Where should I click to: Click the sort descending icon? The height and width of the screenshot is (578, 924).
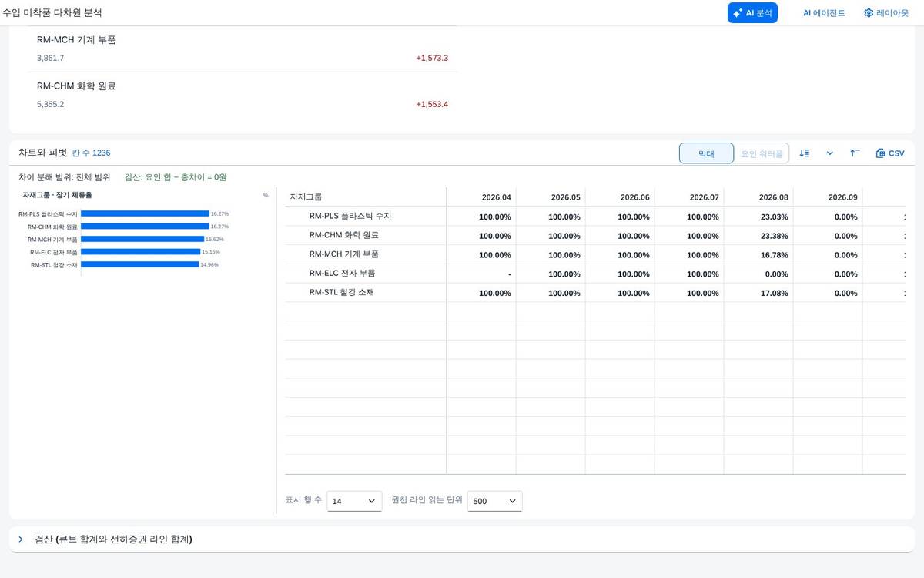pos(805,153)
